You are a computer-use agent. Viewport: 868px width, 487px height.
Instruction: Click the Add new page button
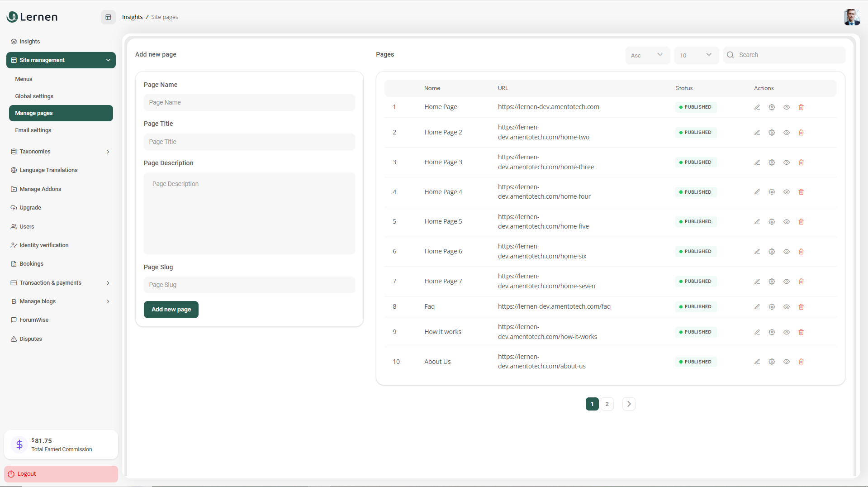pyautogui.click(x=171, y=310)
